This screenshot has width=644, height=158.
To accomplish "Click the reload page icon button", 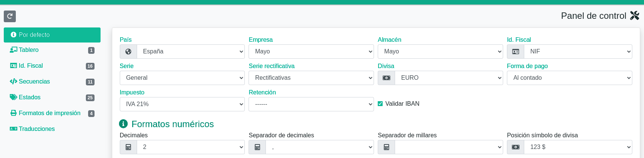I will (x=10, y=16).
